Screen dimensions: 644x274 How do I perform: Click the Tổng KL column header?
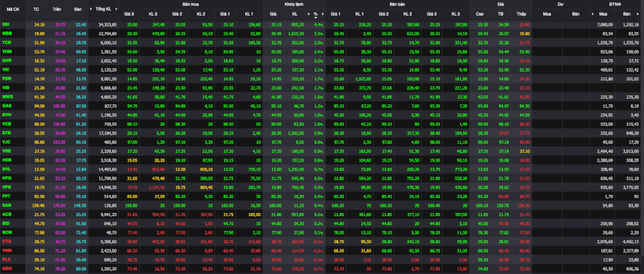pyautogui.click(x=103, y=9)
